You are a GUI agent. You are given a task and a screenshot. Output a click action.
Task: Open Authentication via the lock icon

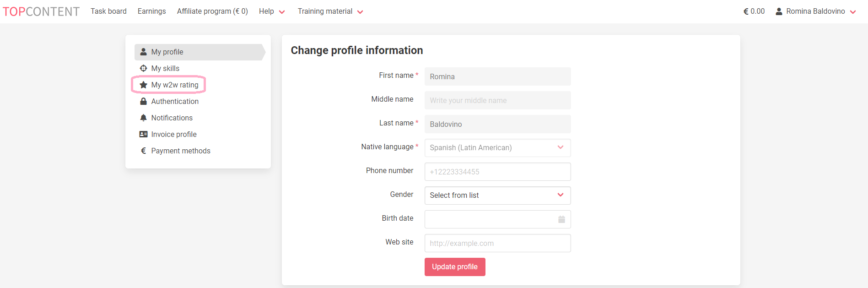143,101
